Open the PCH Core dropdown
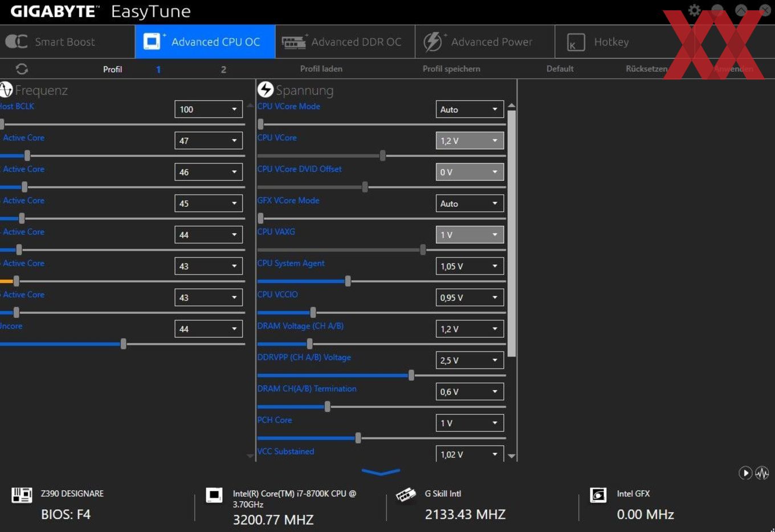 (470, 423)
